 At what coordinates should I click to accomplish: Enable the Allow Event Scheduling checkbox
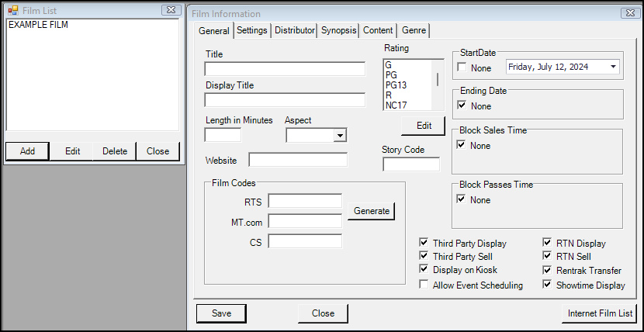[x=424, y=285]
